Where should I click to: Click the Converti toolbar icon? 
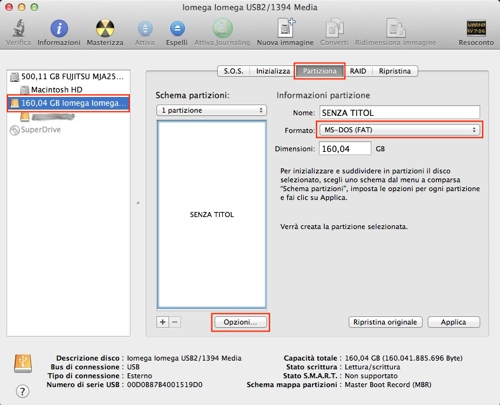coord(334,28)
